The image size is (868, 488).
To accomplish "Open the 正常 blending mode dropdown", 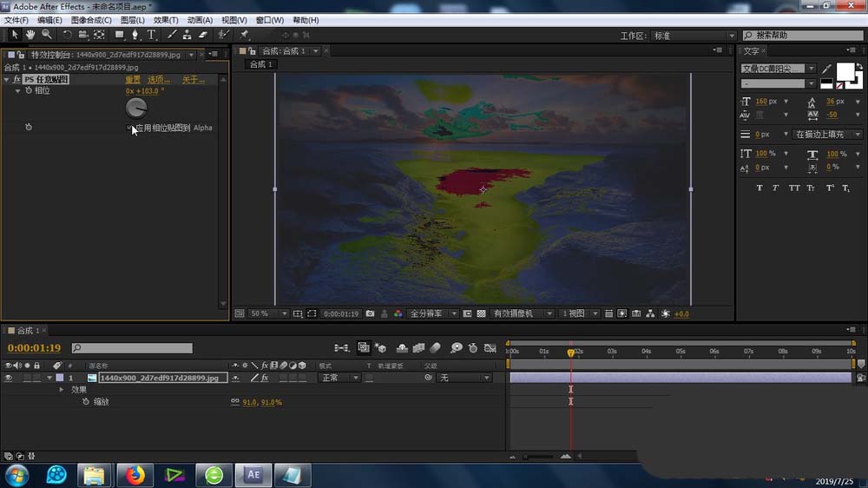I will coord(339,378).
